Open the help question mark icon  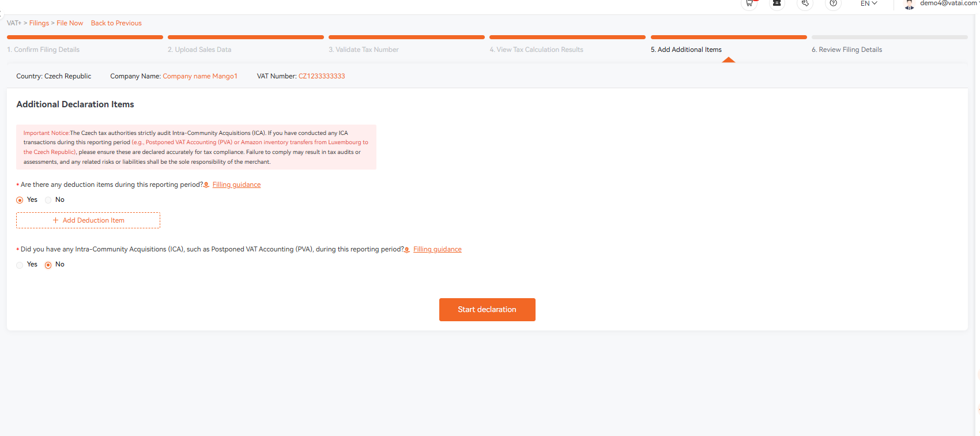click(833, 3)
